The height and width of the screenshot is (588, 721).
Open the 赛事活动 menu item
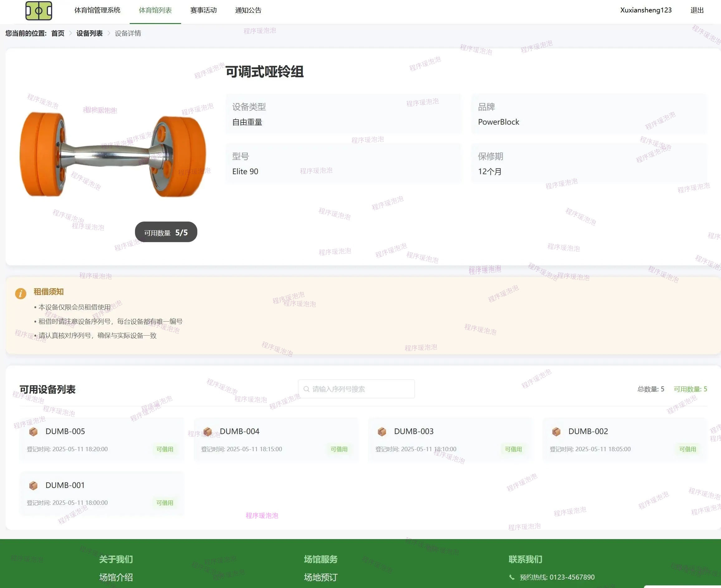click(203, 11)
